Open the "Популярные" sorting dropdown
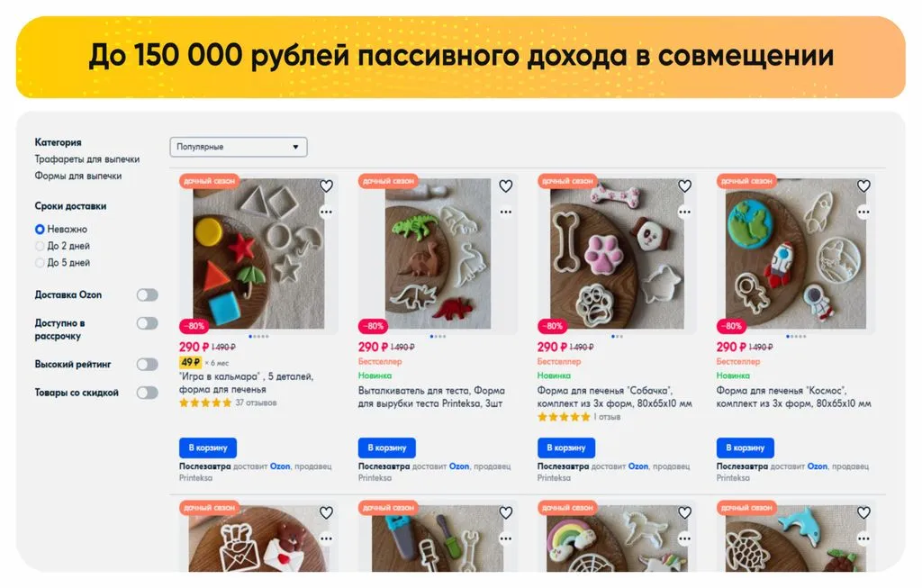 238,147
